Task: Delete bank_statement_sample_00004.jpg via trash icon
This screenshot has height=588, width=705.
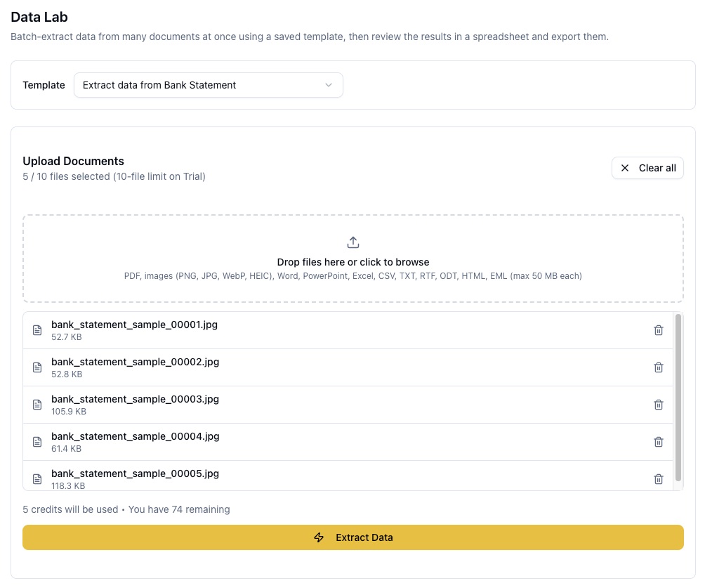Action: click(658, 442)
